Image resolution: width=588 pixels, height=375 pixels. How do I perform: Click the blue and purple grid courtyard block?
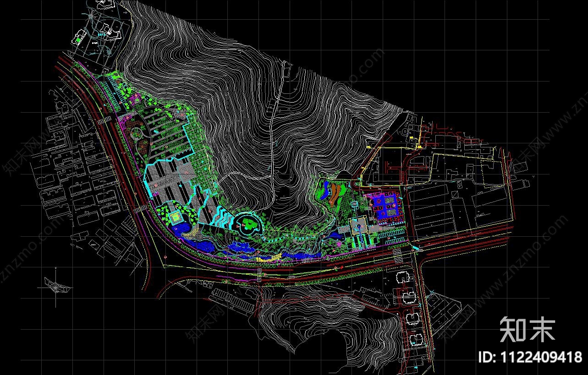click(384, 208)
